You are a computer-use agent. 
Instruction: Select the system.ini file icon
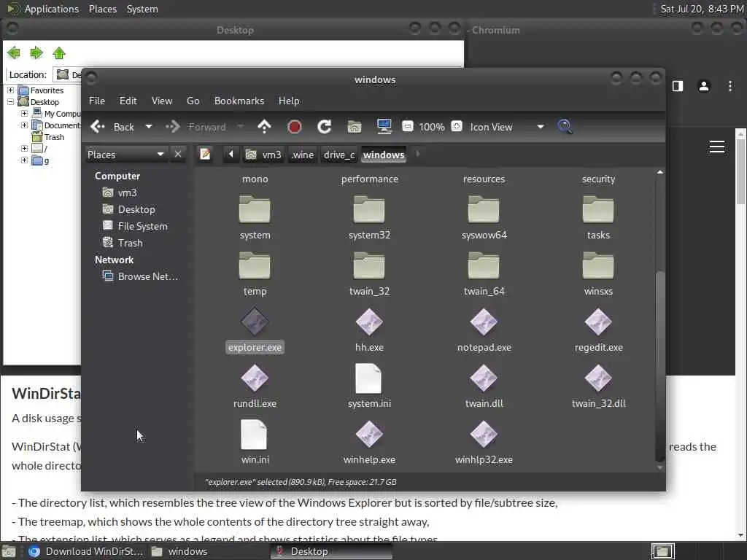(368, 378)
